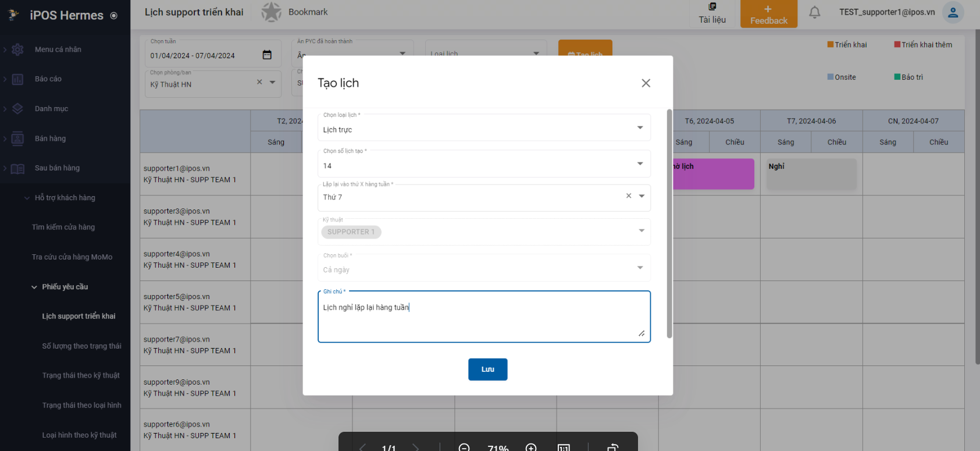Click the purple schedule block on Friday

pos(713,173)
